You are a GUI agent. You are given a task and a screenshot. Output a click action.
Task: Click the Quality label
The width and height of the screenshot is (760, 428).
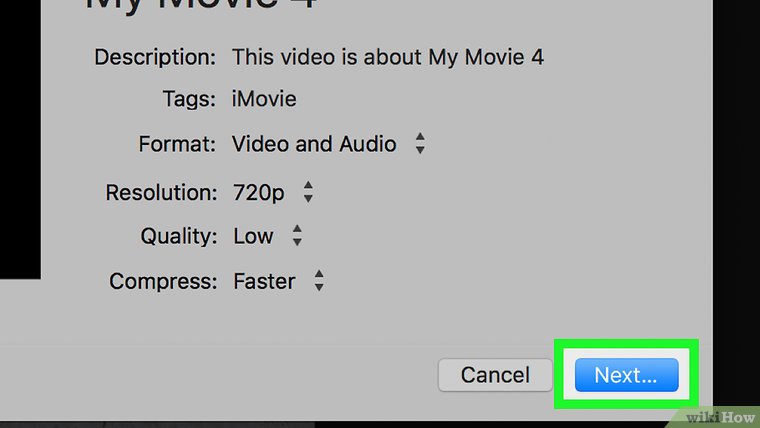click(178, 236)
